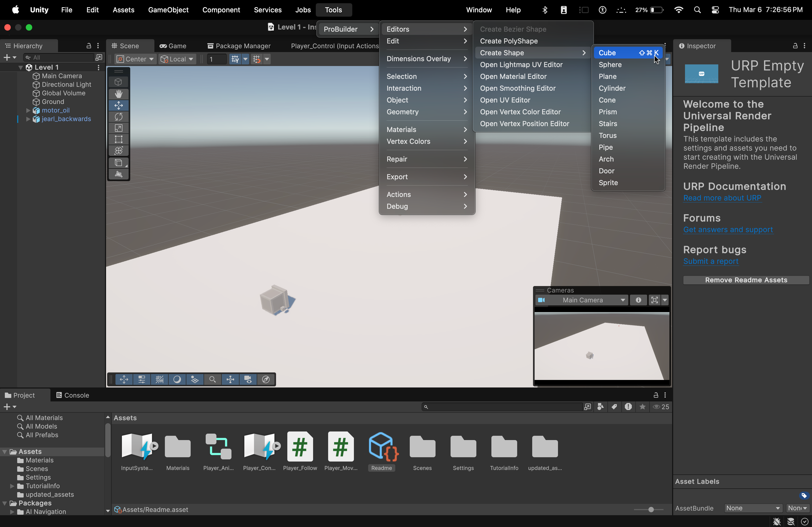Click the camera frame view icon
The image size is (812, 527).
(x=654, y=300)
